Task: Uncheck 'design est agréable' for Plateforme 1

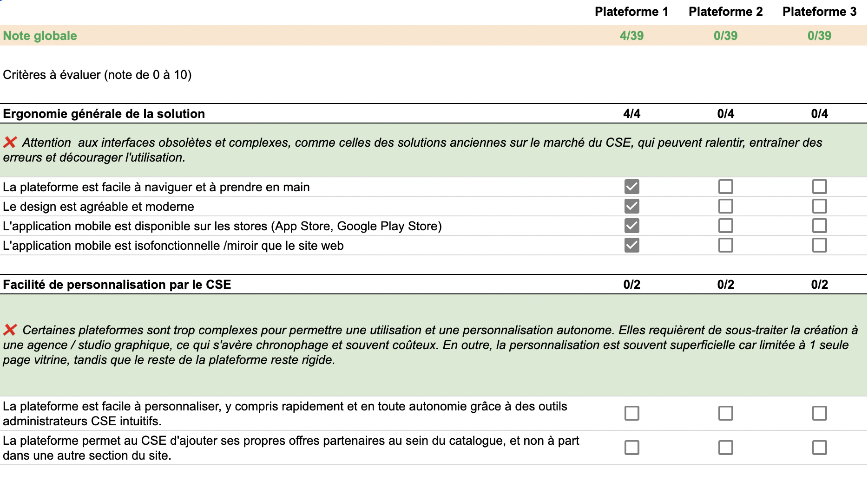Action: [x=631, y=206]
